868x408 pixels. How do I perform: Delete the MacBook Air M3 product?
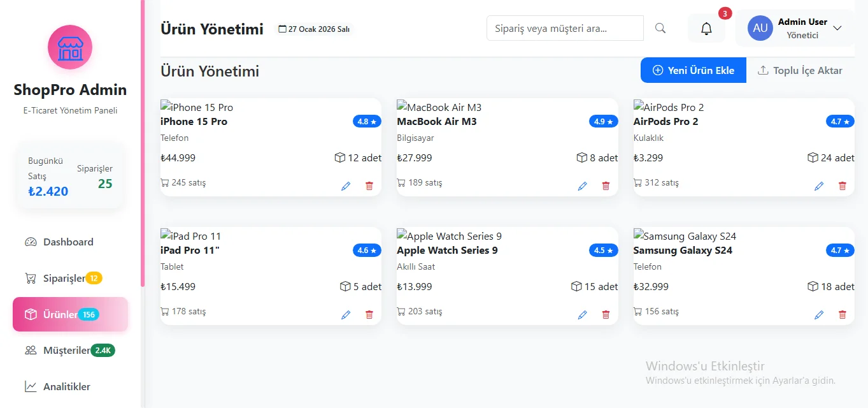tap(606, 186)
